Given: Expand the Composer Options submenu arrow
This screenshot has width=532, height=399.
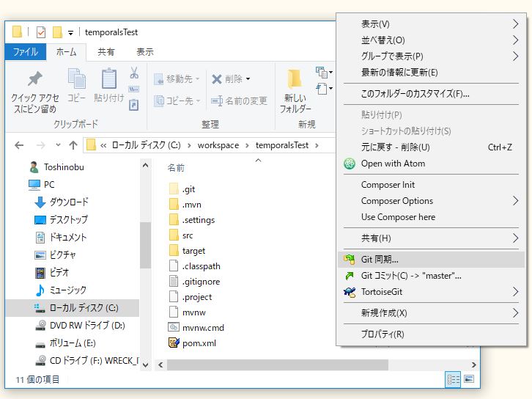Looking at the screenshot, I should 515,201.
